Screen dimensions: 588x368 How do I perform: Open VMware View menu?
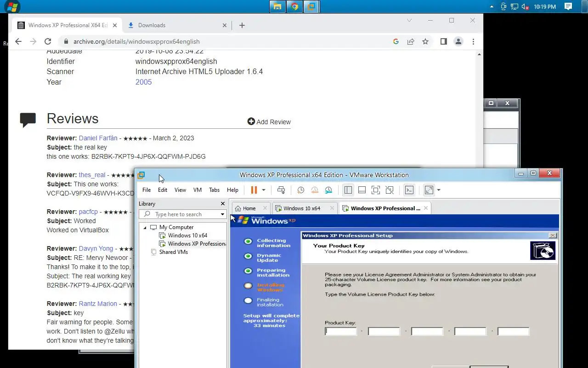(180, 190)
